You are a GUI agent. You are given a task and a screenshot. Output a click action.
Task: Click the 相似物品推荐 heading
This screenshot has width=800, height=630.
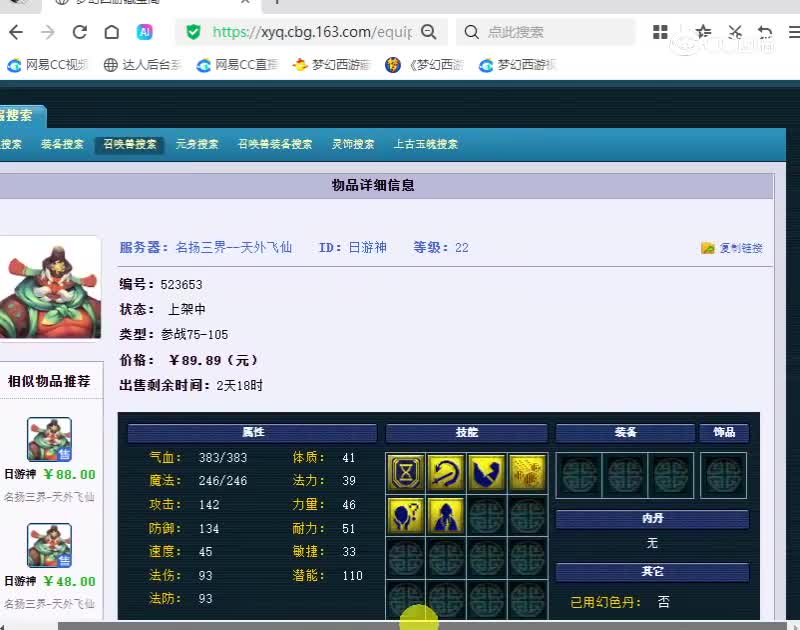pyautogui.click(x=49, y=381)
